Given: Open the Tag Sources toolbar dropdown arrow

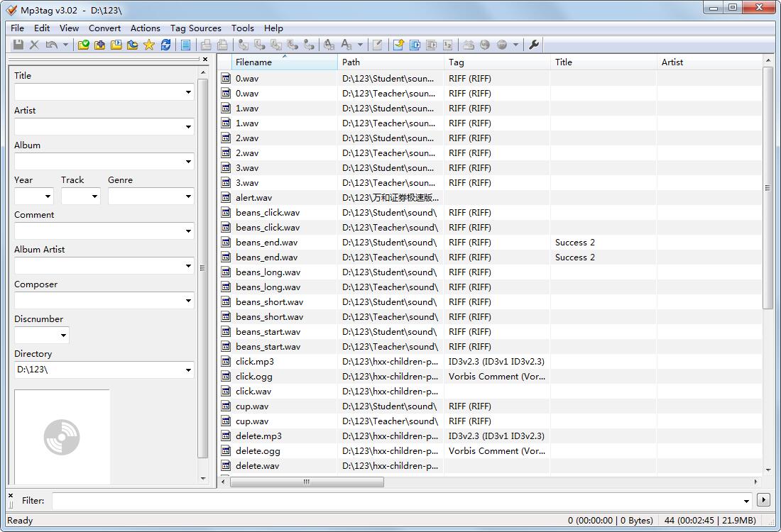Looking at the screenshot, I should coord(515,45).
